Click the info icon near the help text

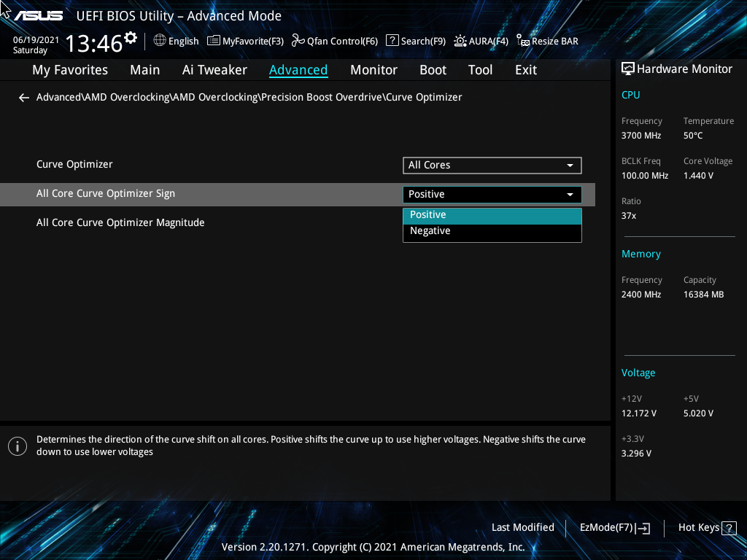(18, 446)
